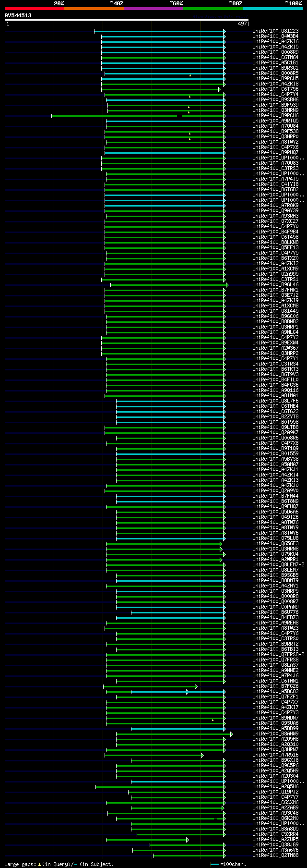This screenshot has height=868, width=307.
Task: Click the query gap marker on UniRef100_Q3HRN9 row
Action: pyautogui.click(x=189, y=112)
